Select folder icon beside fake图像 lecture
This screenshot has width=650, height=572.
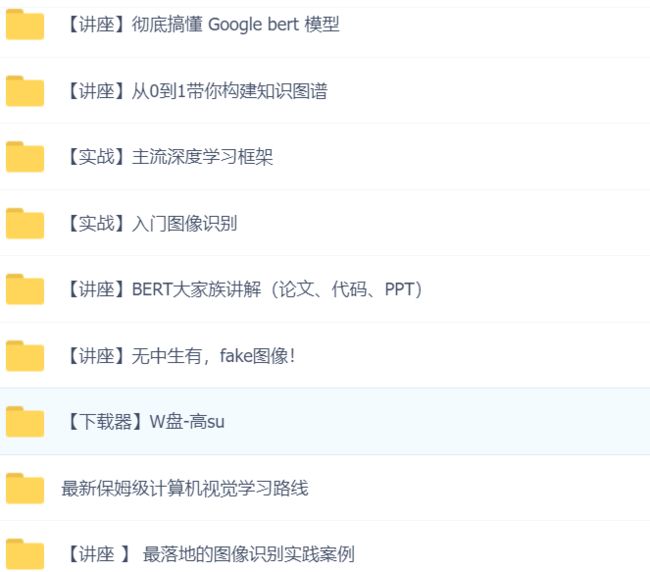(25, 356)
